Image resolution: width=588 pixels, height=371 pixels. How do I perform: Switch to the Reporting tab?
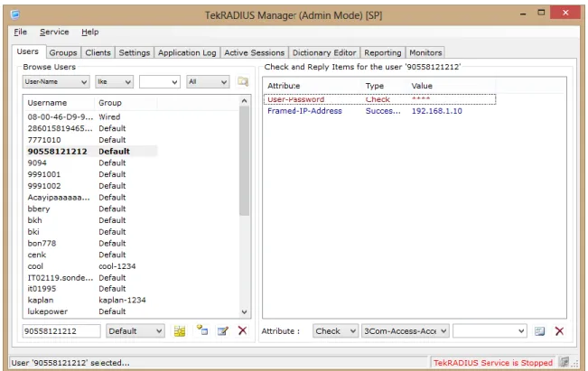[x=382, y=52]
